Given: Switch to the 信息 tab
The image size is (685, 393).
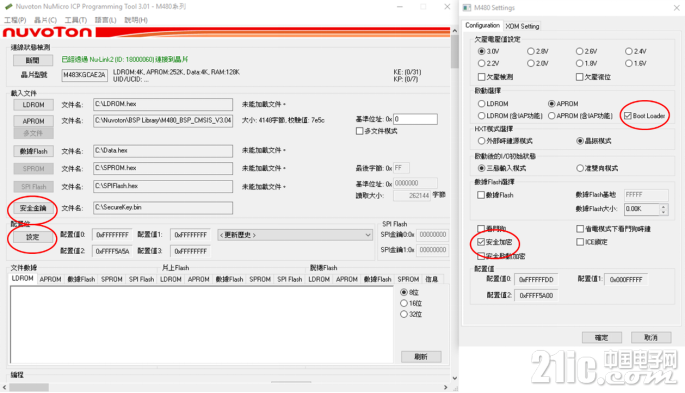Looking at the screenshot, I should tap(432, 279).
